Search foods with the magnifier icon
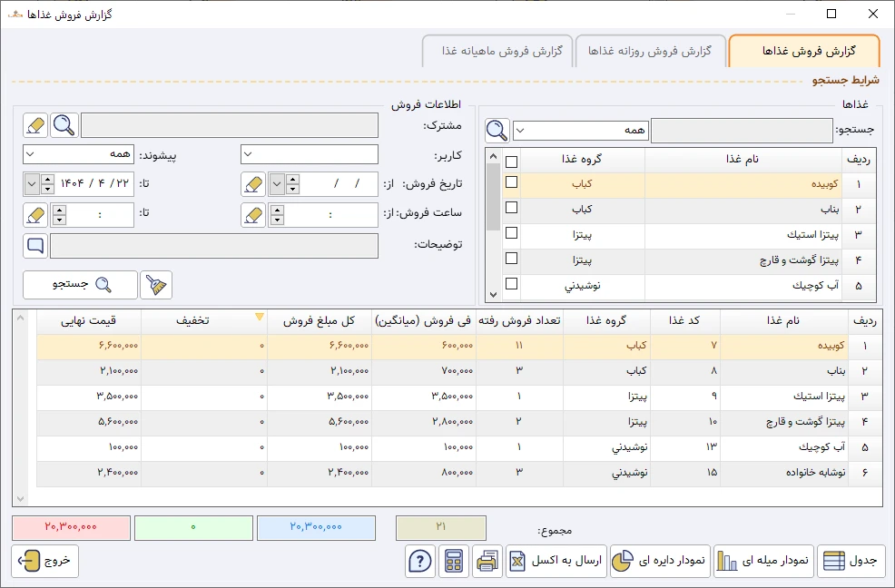This screenshot has height=588, width=895. [497, 131]
